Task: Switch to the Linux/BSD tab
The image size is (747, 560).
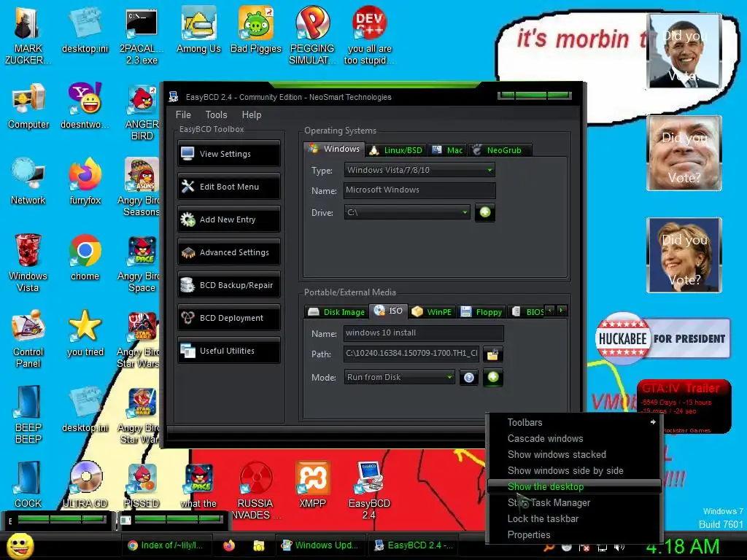Action: [x=396, y=150]
